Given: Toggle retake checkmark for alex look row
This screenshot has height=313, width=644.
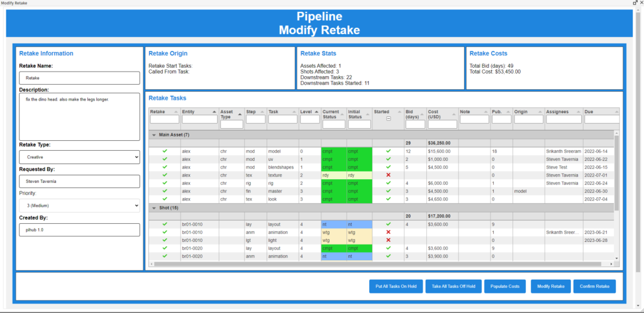Looking at the screenshot, I should pos(164,199).
